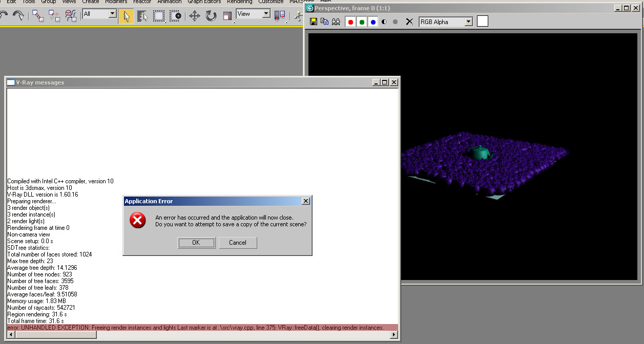The width and height of the screenshot is (644, 344).
Task: Click the Use Pivot Point Center button
Action: coord(280,15)
